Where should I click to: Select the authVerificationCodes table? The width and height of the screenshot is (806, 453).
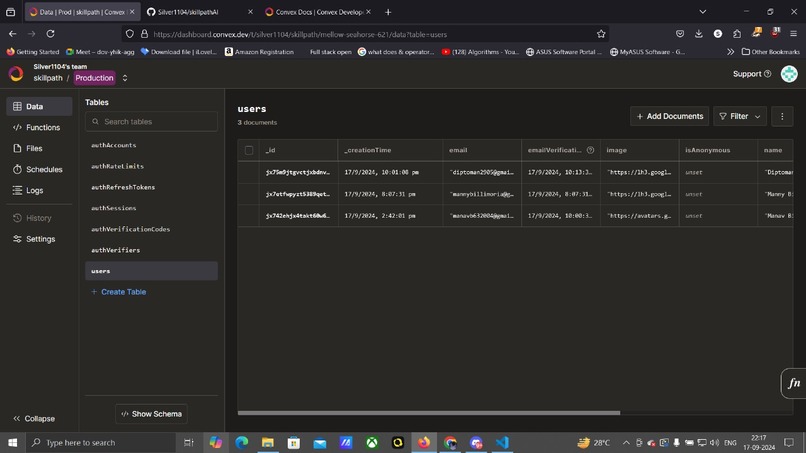point(151,229)
